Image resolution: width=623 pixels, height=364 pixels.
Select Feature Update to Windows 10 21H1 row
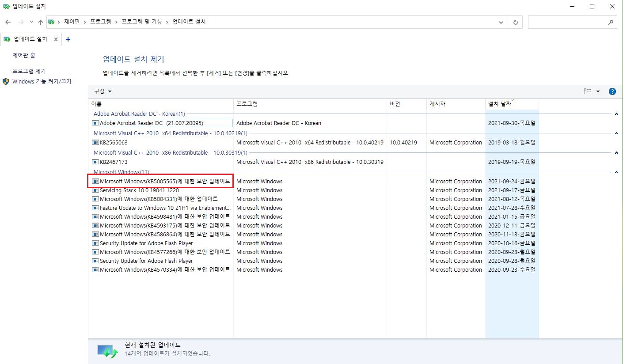click(x=314, y=208)
